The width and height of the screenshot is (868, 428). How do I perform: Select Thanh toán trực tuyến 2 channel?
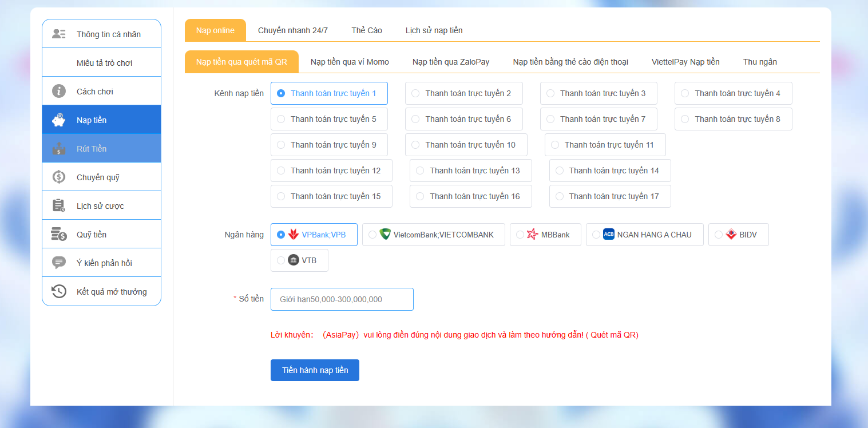(x=463, y=93)
